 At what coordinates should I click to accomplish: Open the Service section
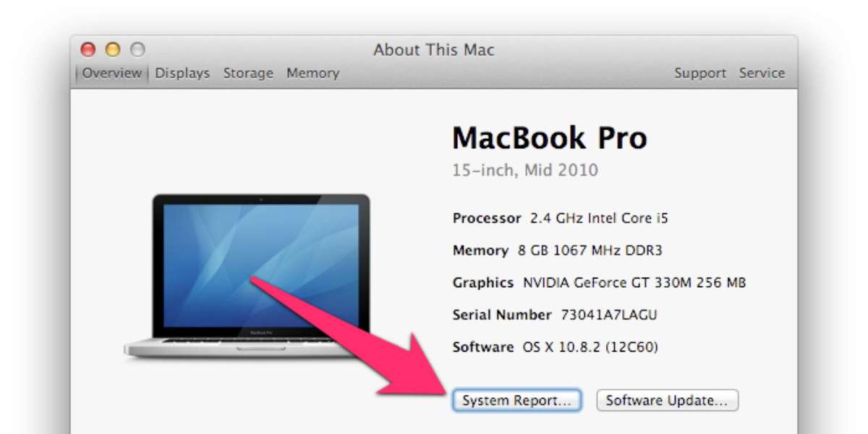[x=762, y=73]
